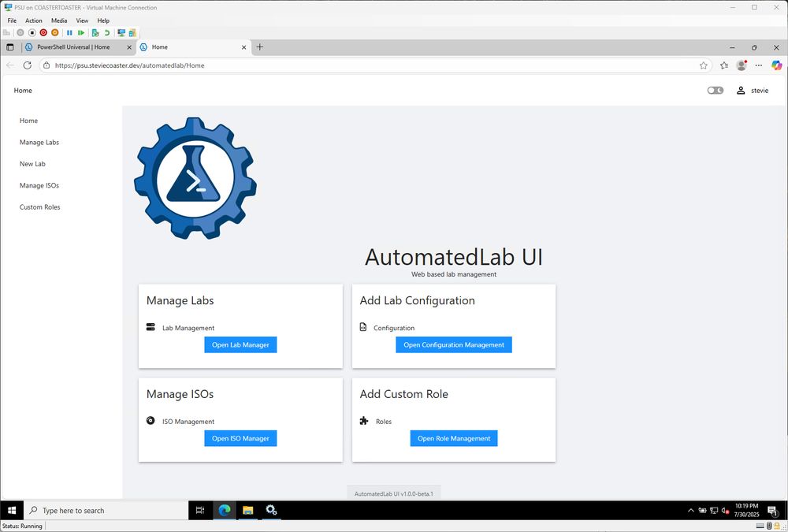
Task: Click the muted volume tray icon
Action: [x=725, y=511]
